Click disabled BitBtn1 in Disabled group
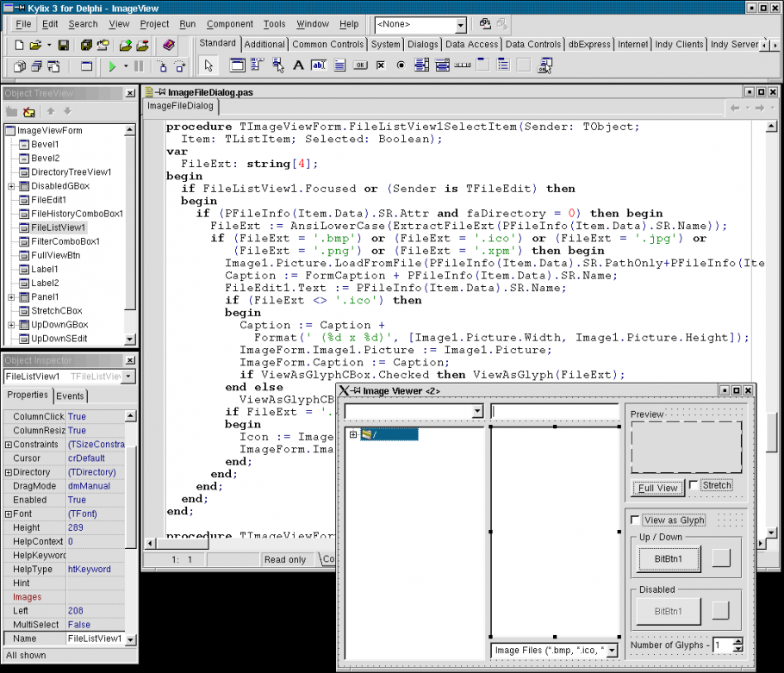Screen dimensions: 784x673 pyautogui.click(x=668, y=611)
